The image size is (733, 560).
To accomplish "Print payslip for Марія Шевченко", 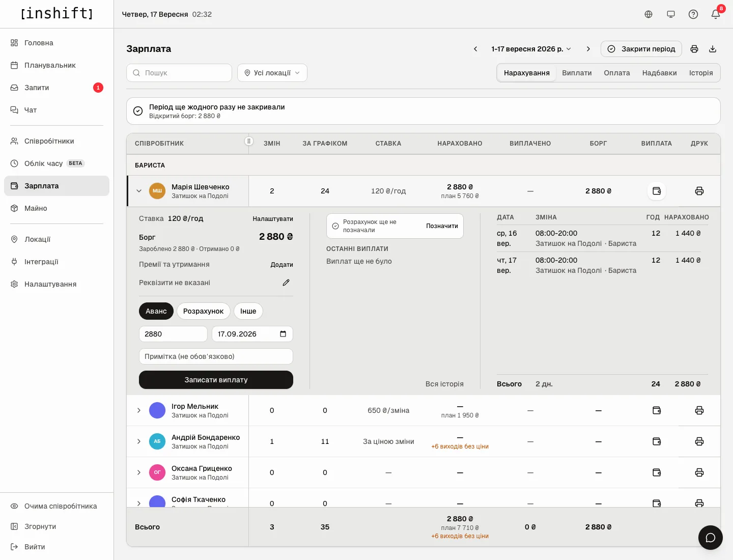I will pyautogui.click(x=699, y=191).
